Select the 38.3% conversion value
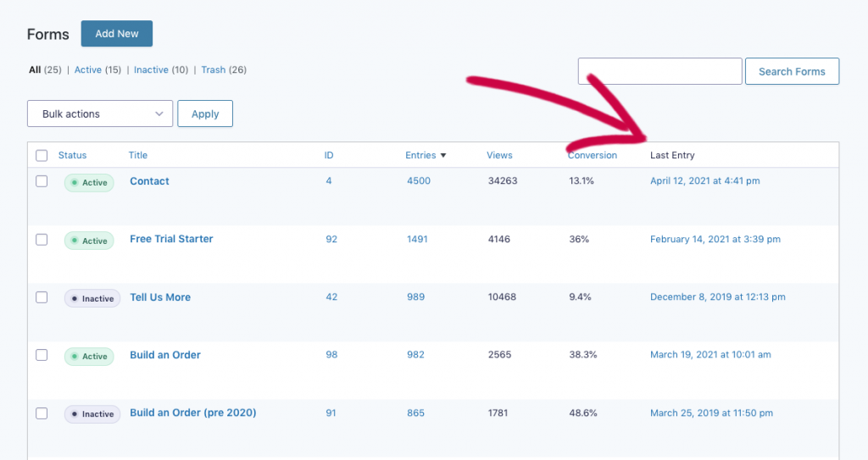 click(583, 355)
